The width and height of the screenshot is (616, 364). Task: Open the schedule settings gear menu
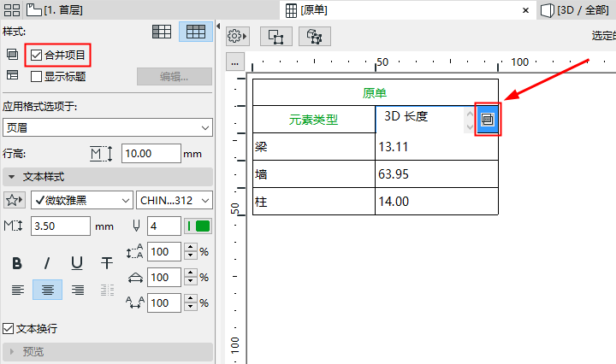coord(237,37)
